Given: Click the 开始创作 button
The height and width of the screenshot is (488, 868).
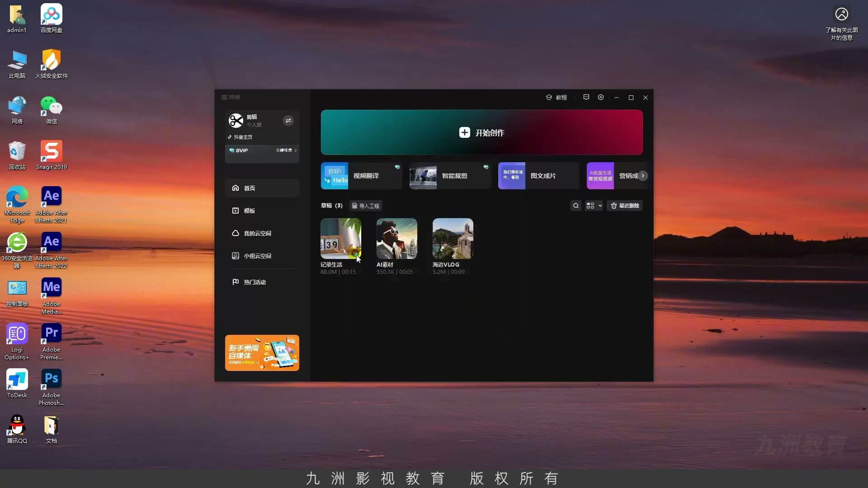Looking at the screenshot, I should pos(481,132).
